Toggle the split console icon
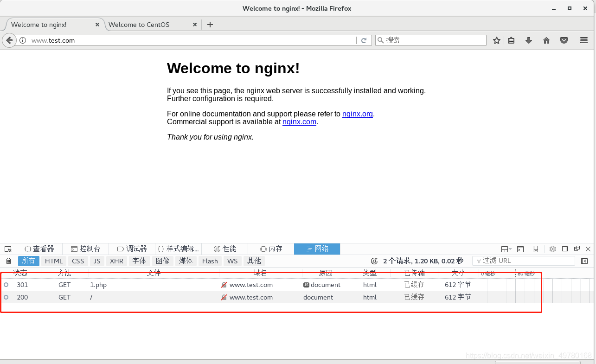The image size is (596, 364). point(520,249)
